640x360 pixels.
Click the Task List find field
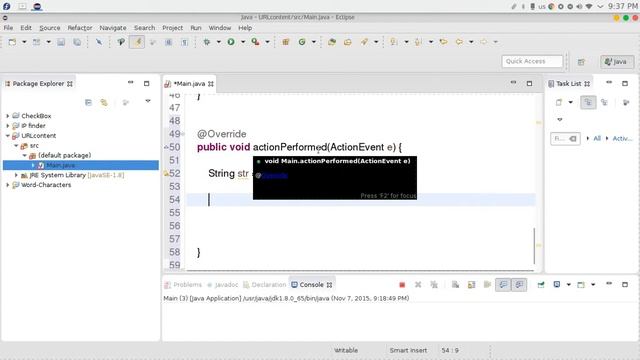coord(565,139)
